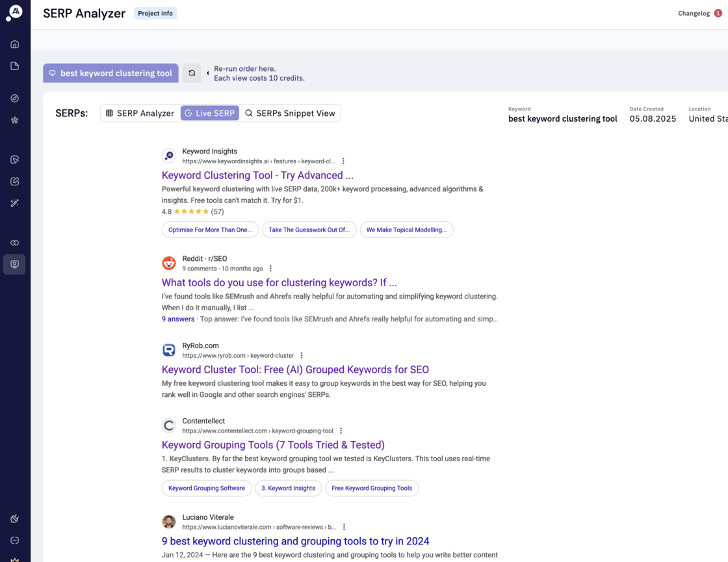Click the crown icon at the sidebar bottom
Screen dimensions: 728x562
tap(15, 559)
